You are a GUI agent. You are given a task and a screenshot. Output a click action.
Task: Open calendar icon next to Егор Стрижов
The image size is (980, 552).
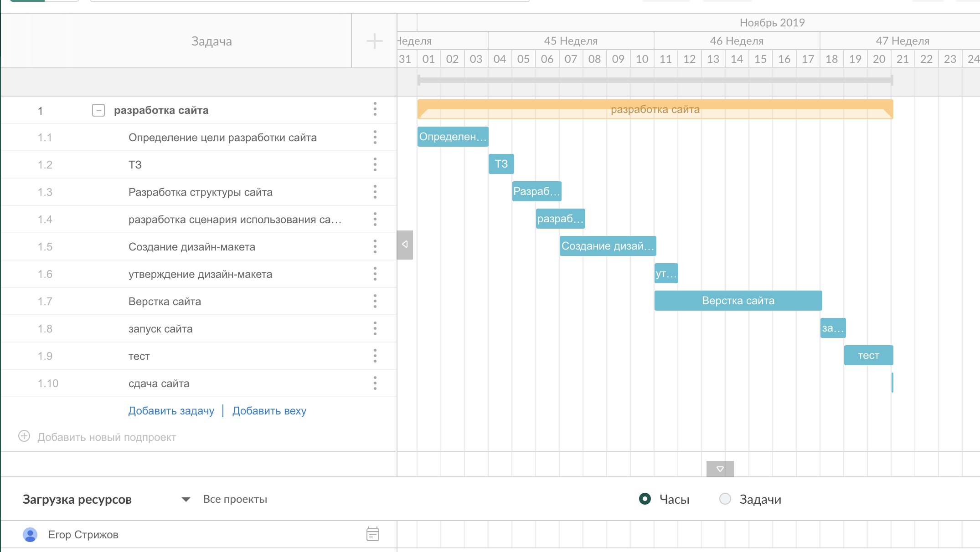[372, 534]
